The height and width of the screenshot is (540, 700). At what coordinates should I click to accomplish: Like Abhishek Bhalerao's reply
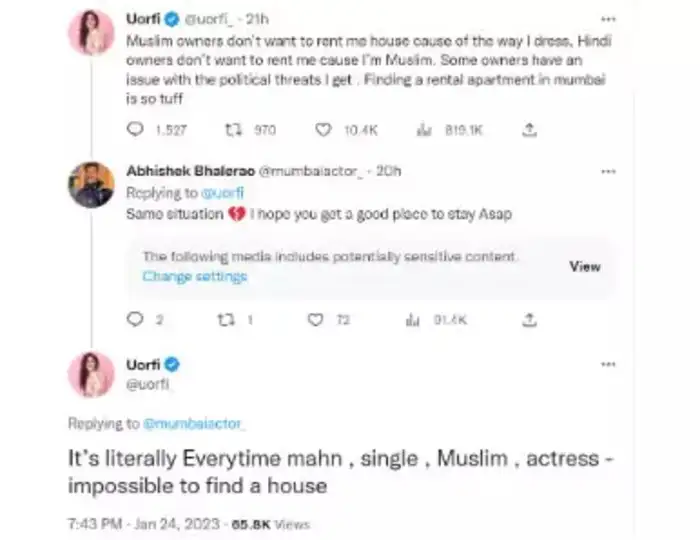317,320
